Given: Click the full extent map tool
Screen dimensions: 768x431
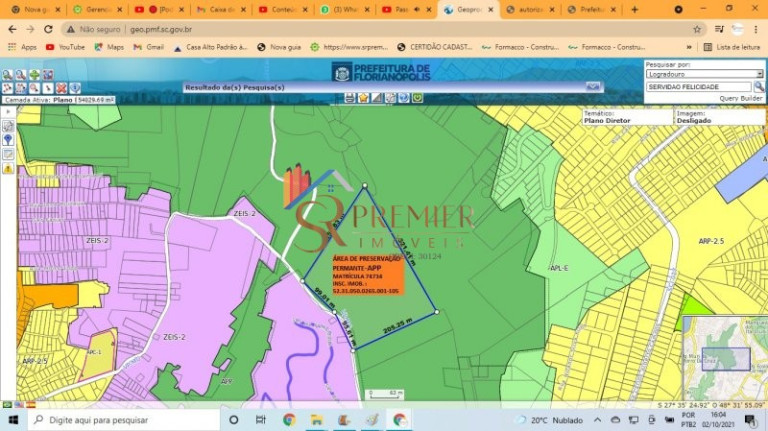Looking at the screenshot, I should click(48, 75).
